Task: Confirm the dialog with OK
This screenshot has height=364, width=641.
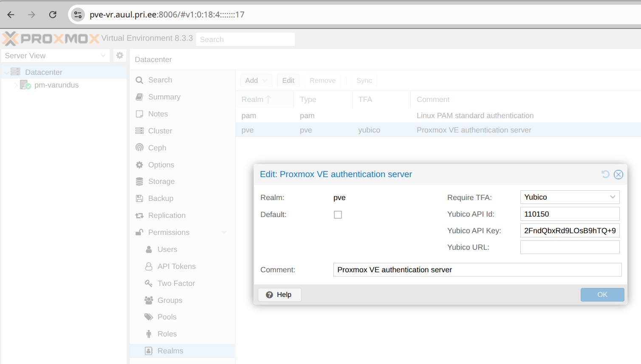Action: pos(602,295)
